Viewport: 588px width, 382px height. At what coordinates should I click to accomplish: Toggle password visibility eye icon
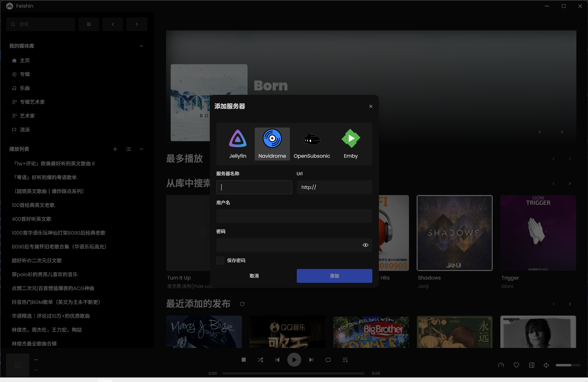tap(365, 245)
